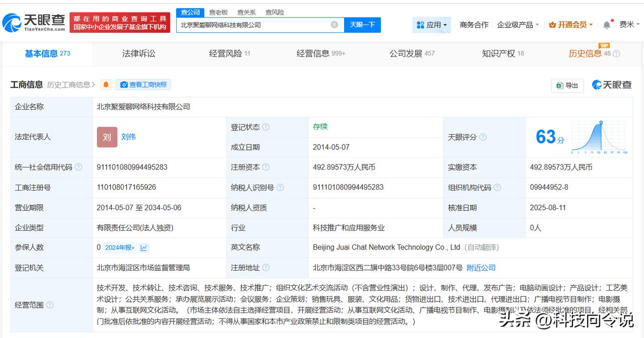The image size is (644, 338).
Task: Click establishment date 2014-05-07
Action: pos(331,147)
